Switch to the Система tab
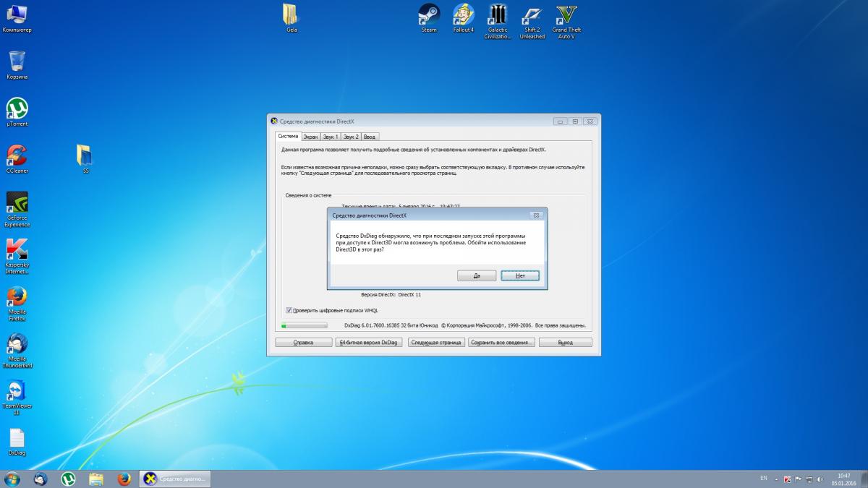Viewport: 868px width, 488px height. click(x=288, y=136)
